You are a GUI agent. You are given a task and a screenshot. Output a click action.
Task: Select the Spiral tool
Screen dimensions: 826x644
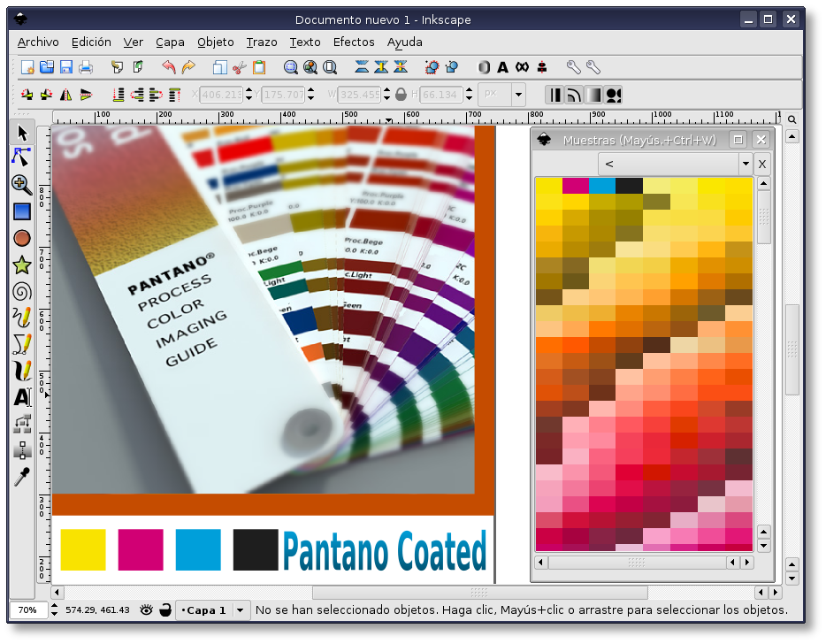coord(22,291)
